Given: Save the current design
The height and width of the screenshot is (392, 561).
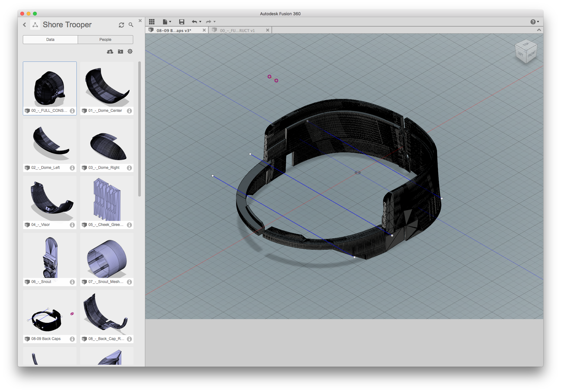Looking at the screenshot, I should coord(182,22).
